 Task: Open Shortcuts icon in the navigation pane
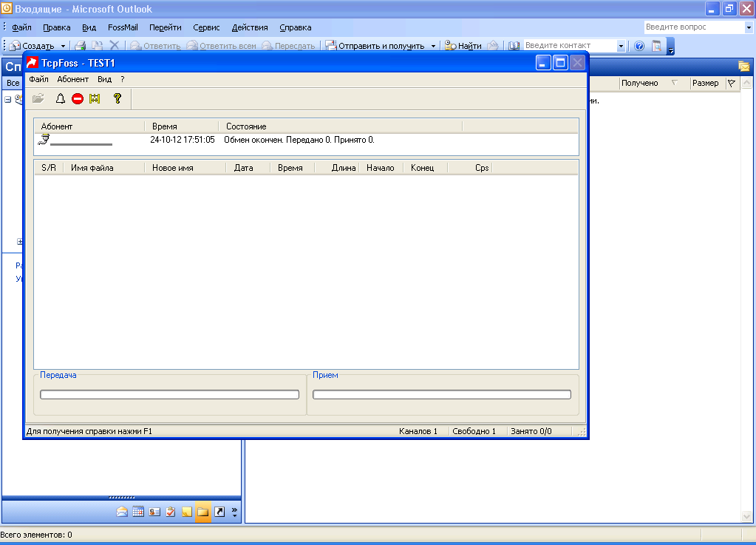(219, 512)
